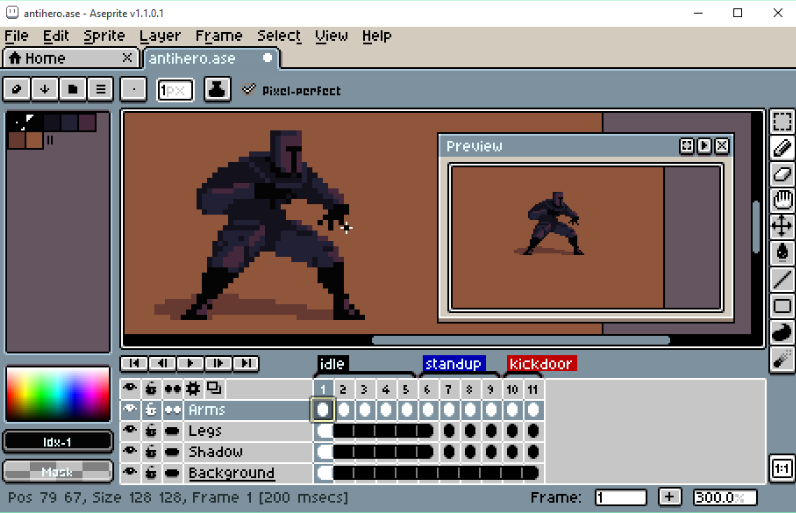Hide the Shadow layer

point(130,452)
